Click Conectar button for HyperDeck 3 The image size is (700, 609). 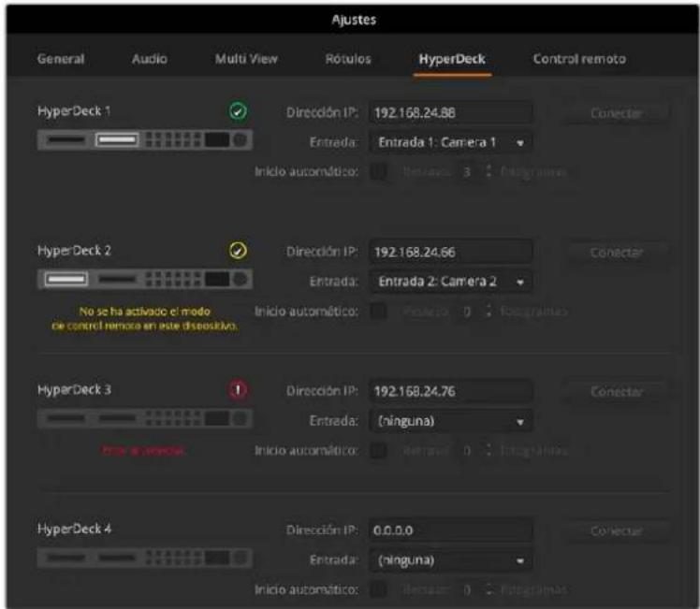point(617,392)
